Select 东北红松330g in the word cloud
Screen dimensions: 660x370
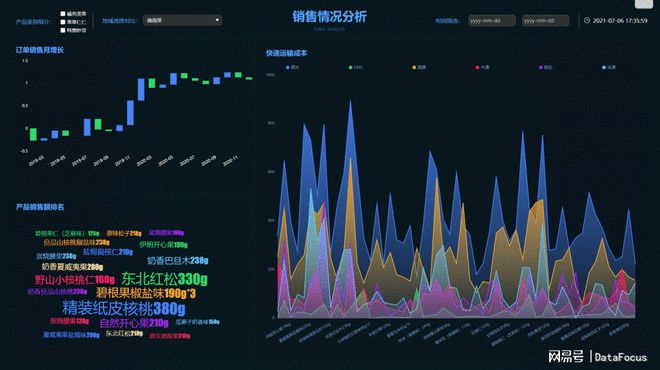point(165,279)
